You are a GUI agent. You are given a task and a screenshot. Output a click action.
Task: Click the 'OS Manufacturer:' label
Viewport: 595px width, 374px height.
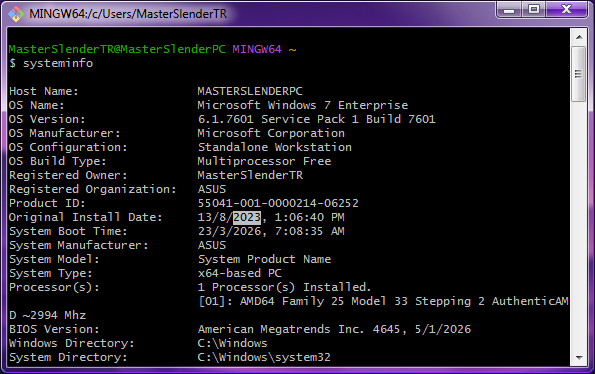click(65, 133)
